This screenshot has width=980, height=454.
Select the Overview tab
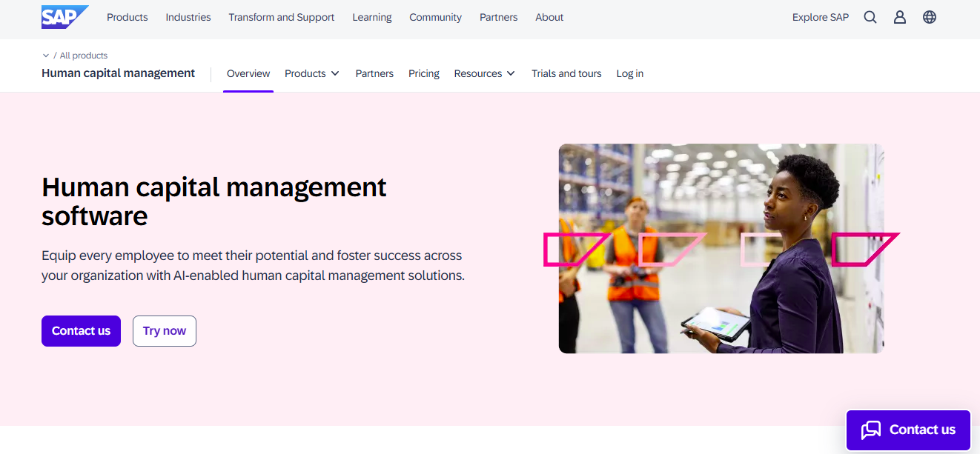pos(248,73)
